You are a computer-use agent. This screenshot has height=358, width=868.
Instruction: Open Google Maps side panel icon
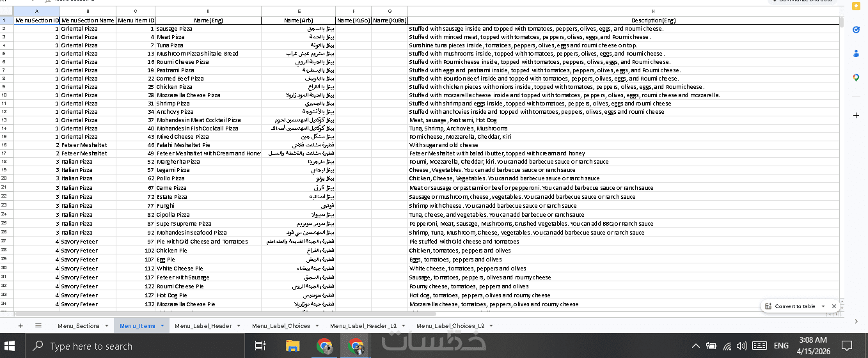tap(856, 77)
